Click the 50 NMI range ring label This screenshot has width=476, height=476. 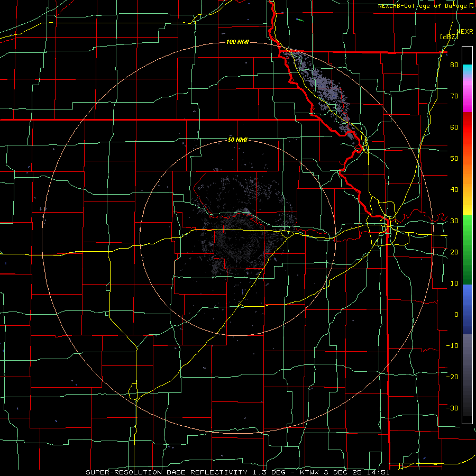tap(237, 140)
